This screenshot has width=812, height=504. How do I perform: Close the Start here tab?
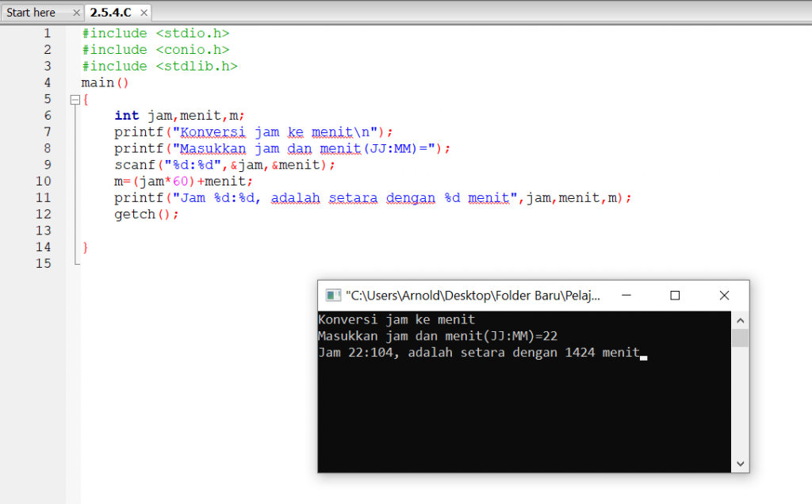tap(76, 13)
